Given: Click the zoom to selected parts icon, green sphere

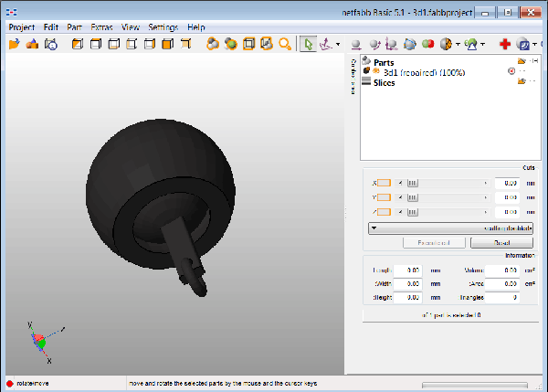Looking at the screenshot, I should tap(231, 44).
